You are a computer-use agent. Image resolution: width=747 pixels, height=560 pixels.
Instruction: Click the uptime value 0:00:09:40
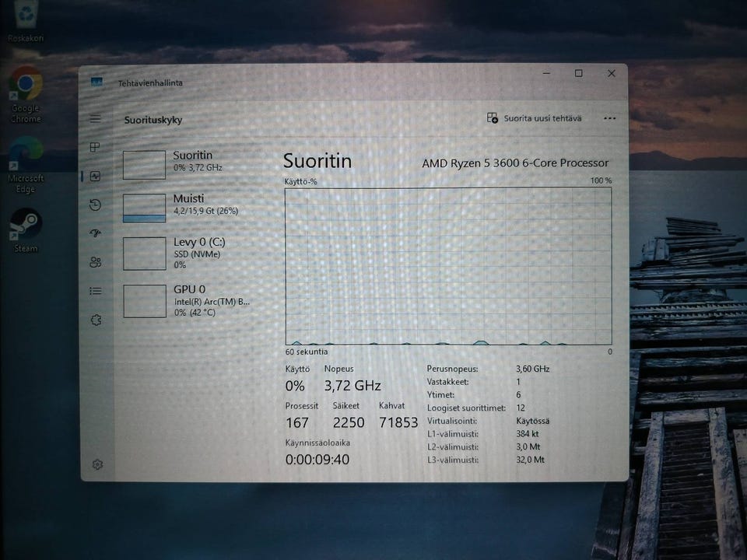tap(317, 460)
